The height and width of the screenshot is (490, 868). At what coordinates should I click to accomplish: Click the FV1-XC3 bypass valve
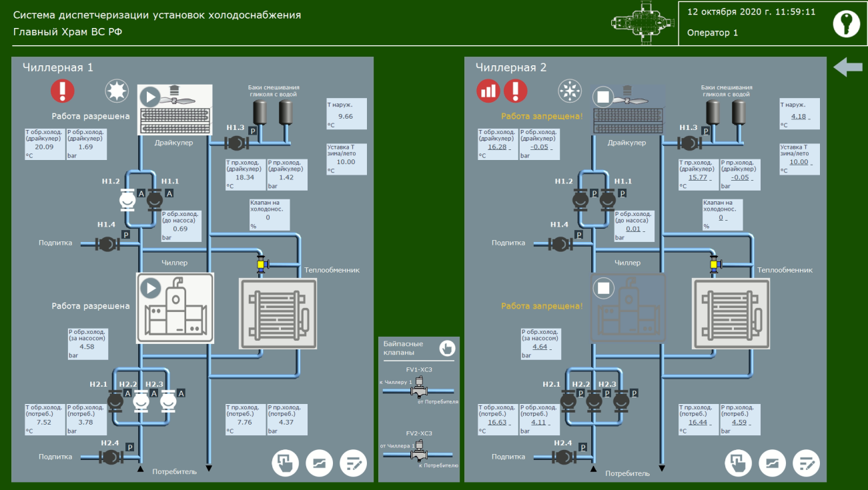pyautogui.click(x=420, y=388)
